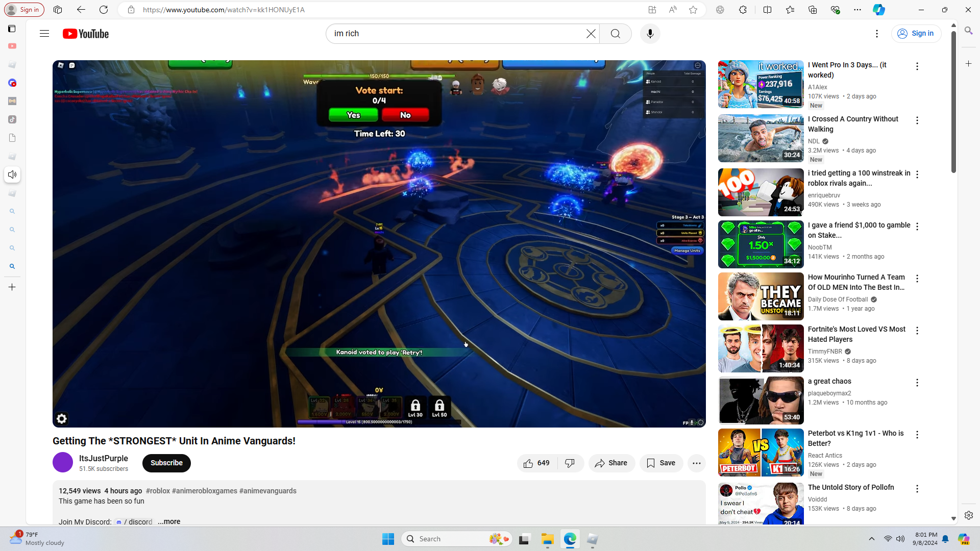980x551 pixels.
Task: Open YouTube settings three-dot menu
Action: (876, 34)
